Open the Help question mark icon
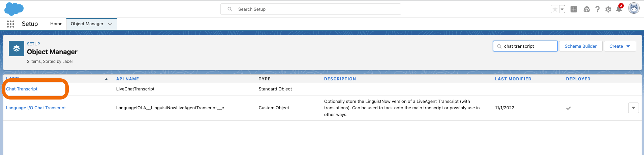 [597, 9]
